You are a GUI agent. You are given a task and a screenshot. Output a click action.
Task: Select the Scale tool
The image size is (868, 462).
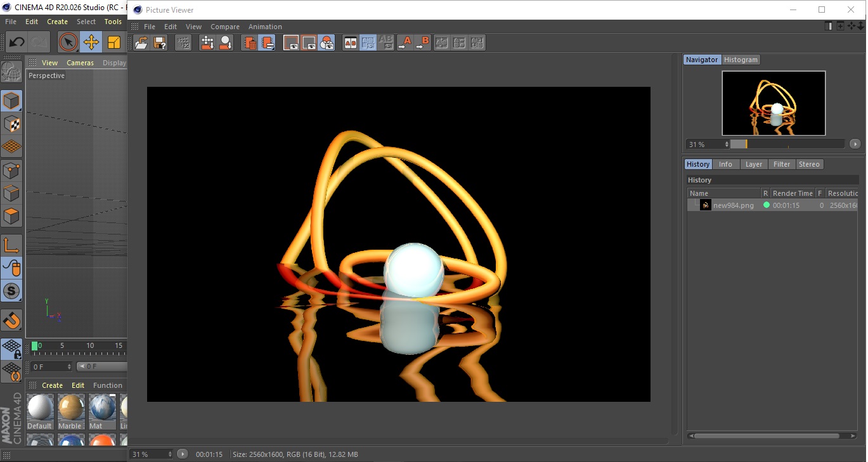pyautogui.click(x=114, y=42)
